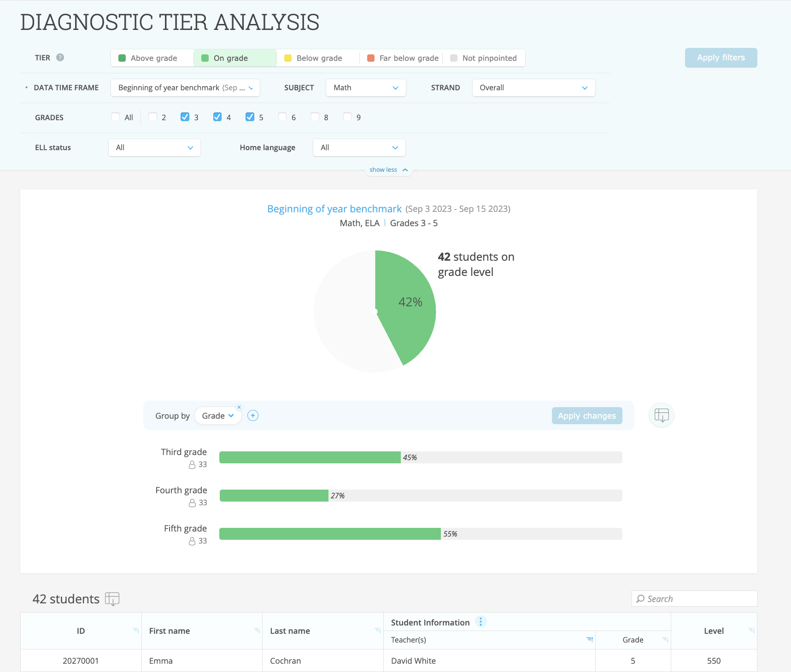
Task: Click the last name Cochran cell
Action: [x=323, y=660]
